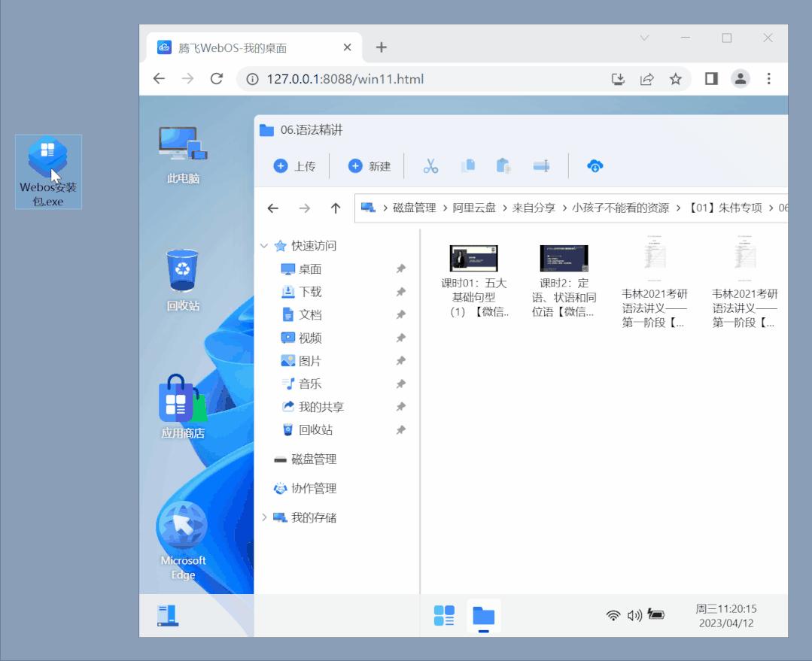The image size is (812, 661).
Task: Expand the 我的存储 tree item
Action: coord(265,517)
